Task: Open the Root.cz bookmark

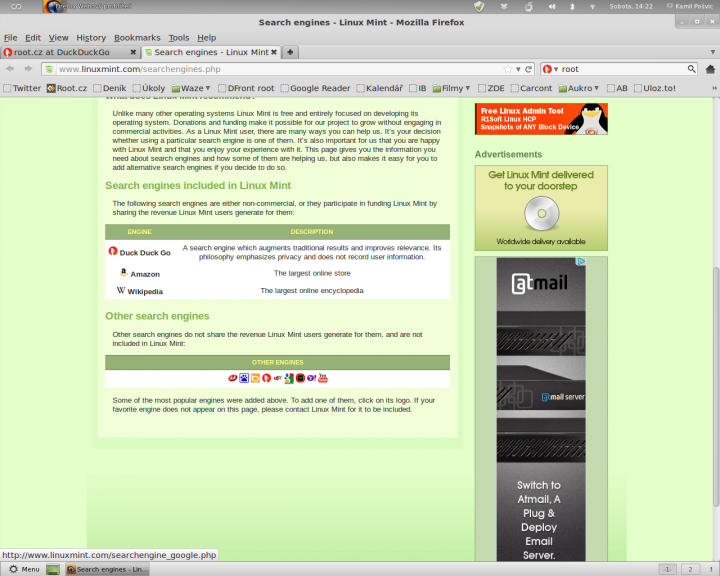Action: tap(67, 88)
